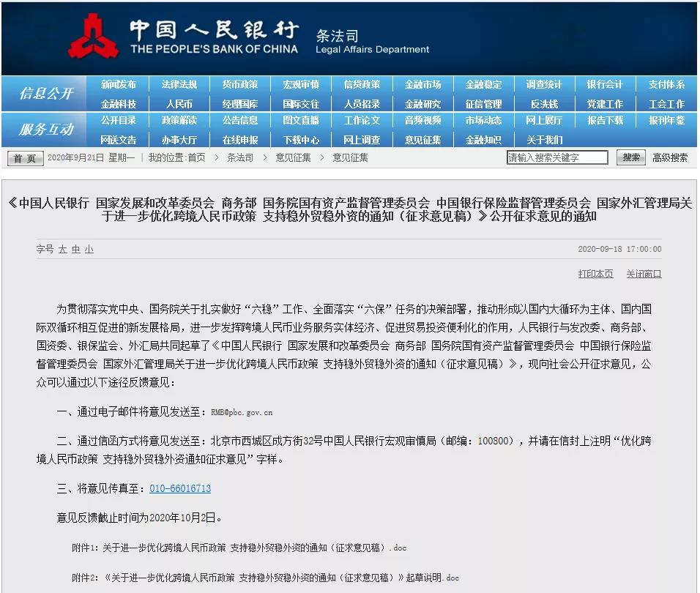The height and width of the screenshot is (593, 700).
Task: Open 报刊年鉴 link
Action: pyautogui.click(x=666, y=121)
